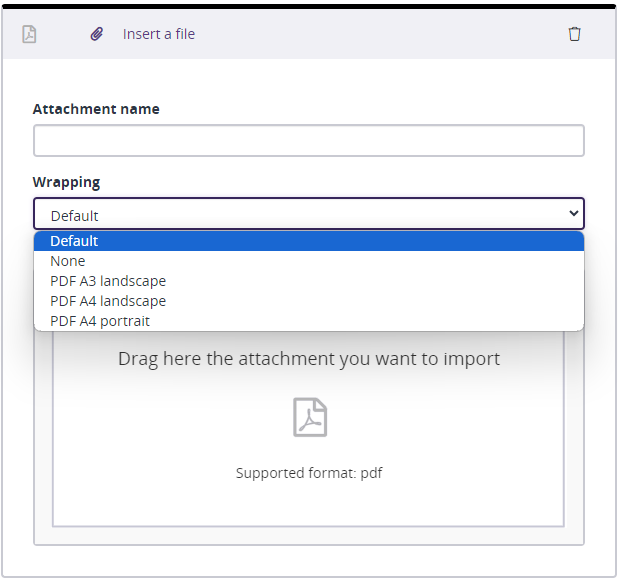Choose the PDF A4 portrait option
618x581 pixels.
tap(100, 321)
